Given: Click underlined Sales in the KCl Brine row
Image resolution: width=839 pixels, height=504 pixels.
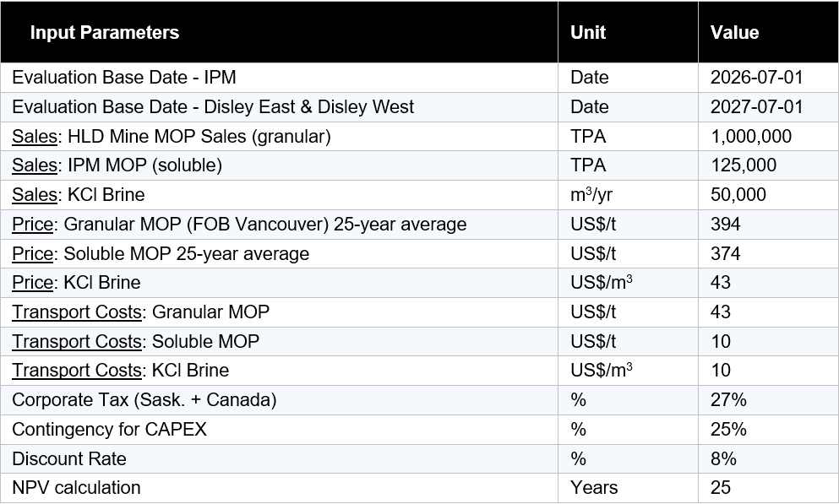Looking at the screenshot, I should click(35, 195).
